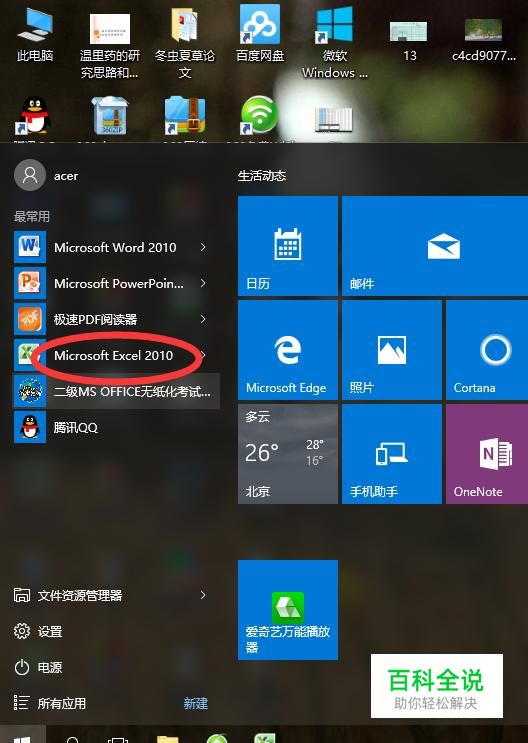Select the 微软 Windows desktop shortcut
The height and width of the screenshot is (743, 528).
(335, 42)
